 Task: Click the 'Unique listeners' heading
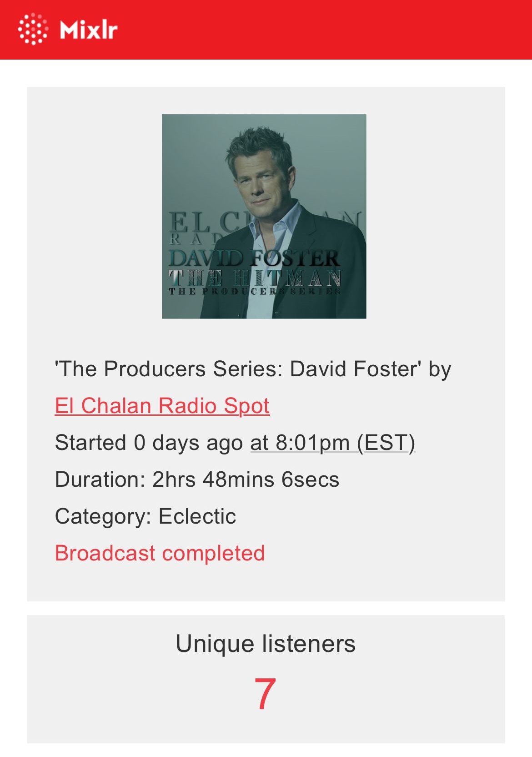(266, 644)
